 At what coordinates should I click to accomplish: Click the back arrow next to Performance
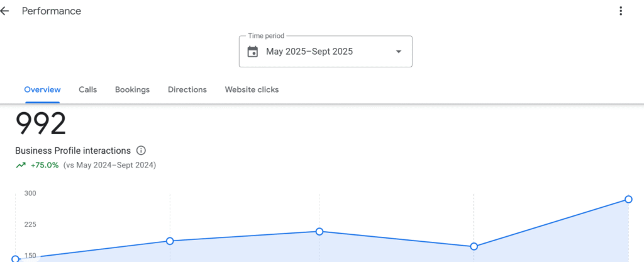(5, 11)
